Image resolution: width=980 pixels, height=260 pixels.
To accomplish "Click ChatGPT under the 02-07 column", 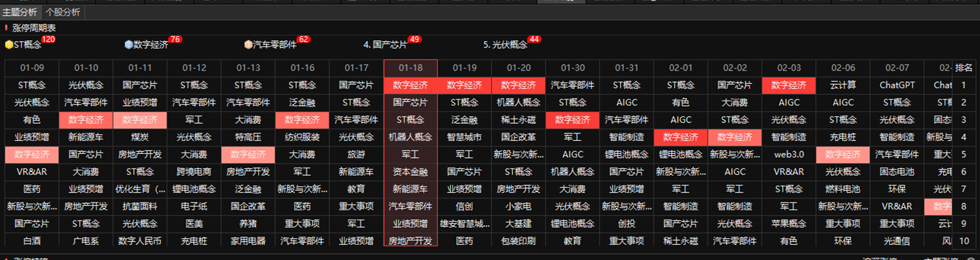I will click(x=897, y=86).
